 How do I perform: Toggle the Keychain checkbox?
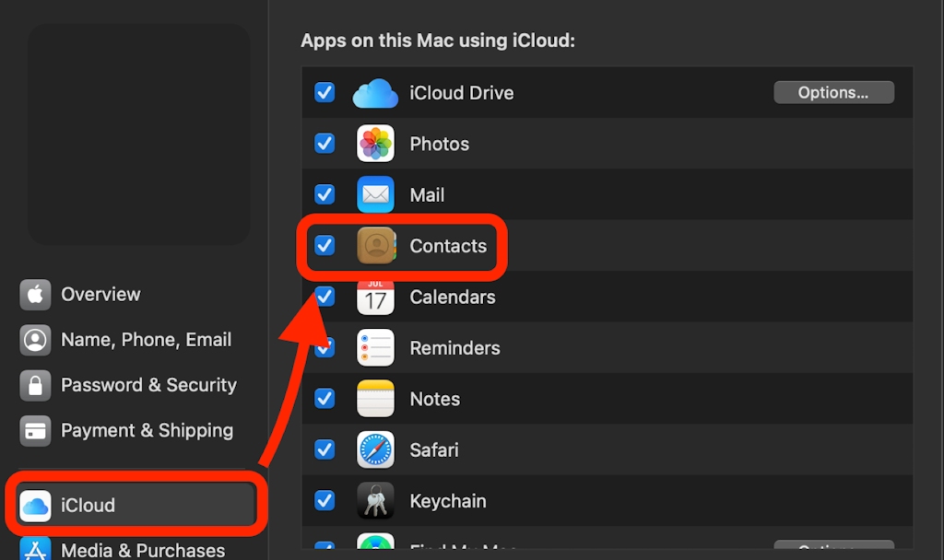(324, 501)
